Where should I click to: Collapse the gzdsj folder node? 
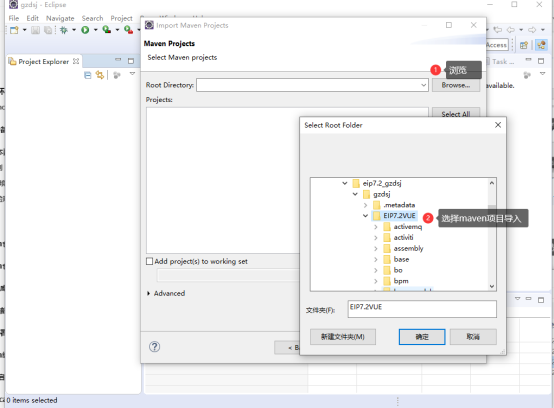tap(355, 194)
